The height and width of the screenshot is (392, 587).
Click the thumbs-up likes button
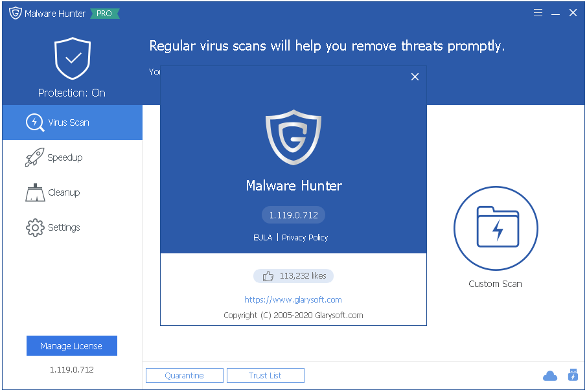[x=293, y=276]
